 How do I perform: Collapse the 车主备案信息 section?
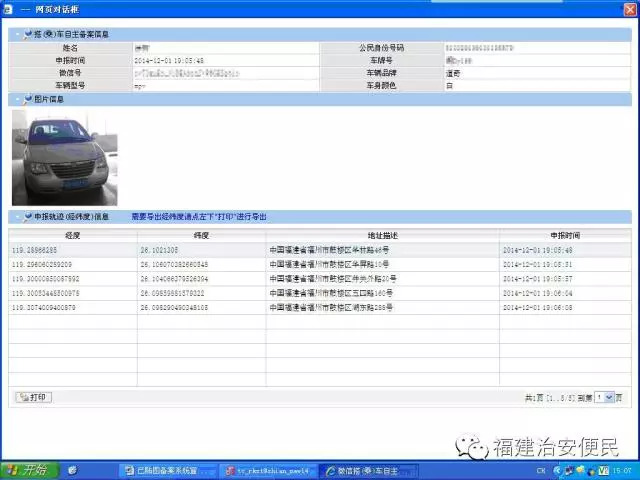click(16, 34)
